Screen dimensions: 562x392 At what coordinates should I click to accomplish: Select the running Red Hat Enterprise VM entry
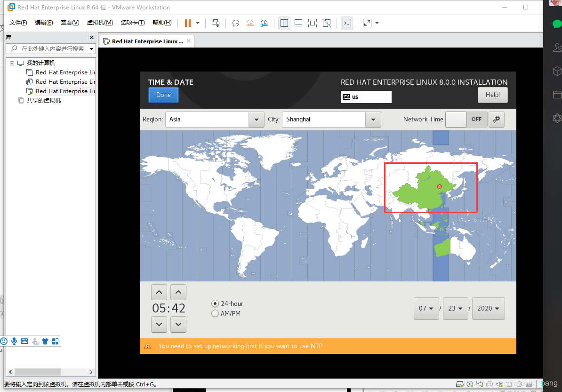tap(61, 91)
